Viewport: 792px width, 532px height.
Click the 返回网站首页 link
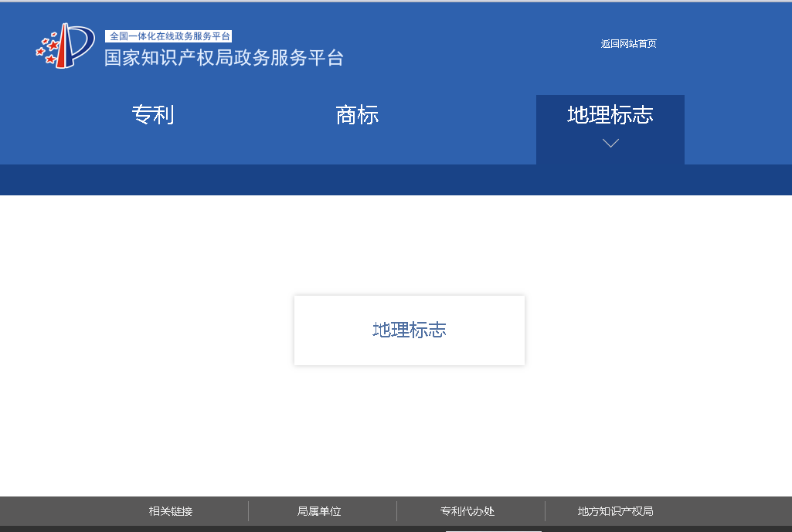pyautogui.click(x=627, y=44)
